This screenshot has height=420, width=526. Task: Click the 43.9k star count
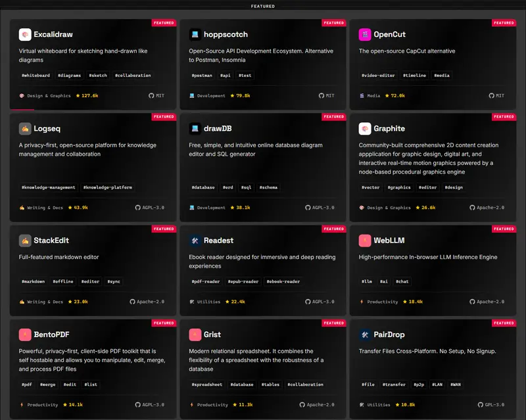(81, 208)
